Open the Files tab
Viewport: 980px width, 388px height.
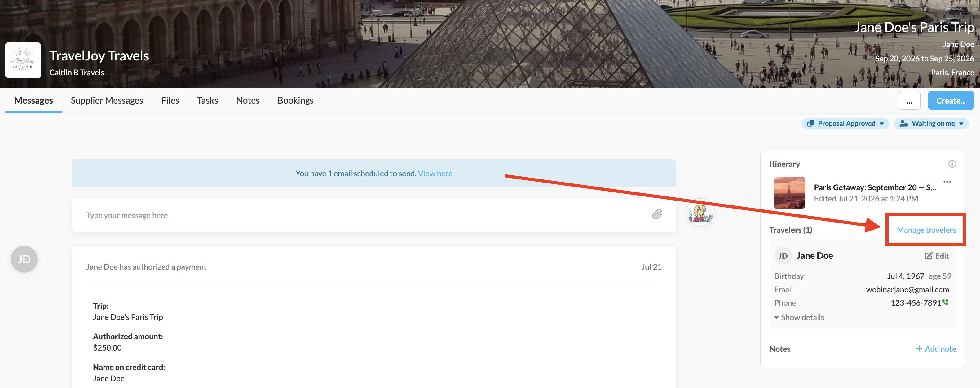point(170,100)
